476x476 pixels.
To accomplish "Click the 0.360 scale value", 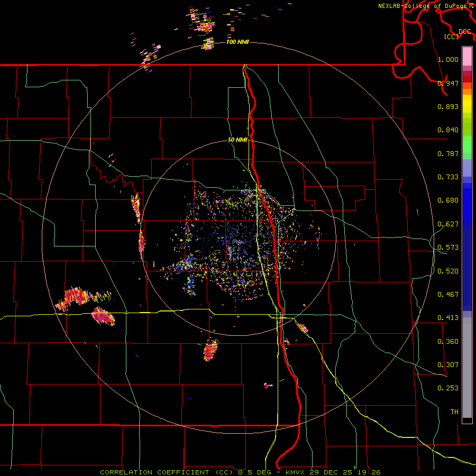I will click(448, 342).
